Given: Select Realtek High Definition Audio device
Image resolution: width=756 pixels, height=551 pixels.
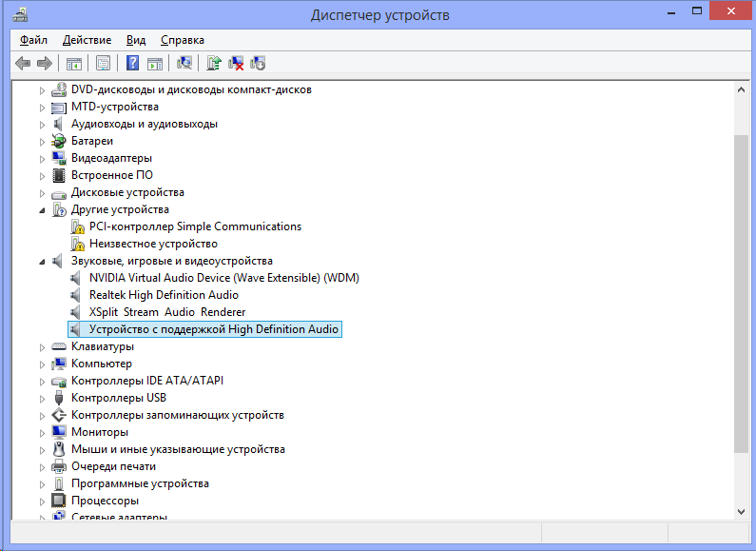Looking at the screenshot, I should tap(164, 295).
